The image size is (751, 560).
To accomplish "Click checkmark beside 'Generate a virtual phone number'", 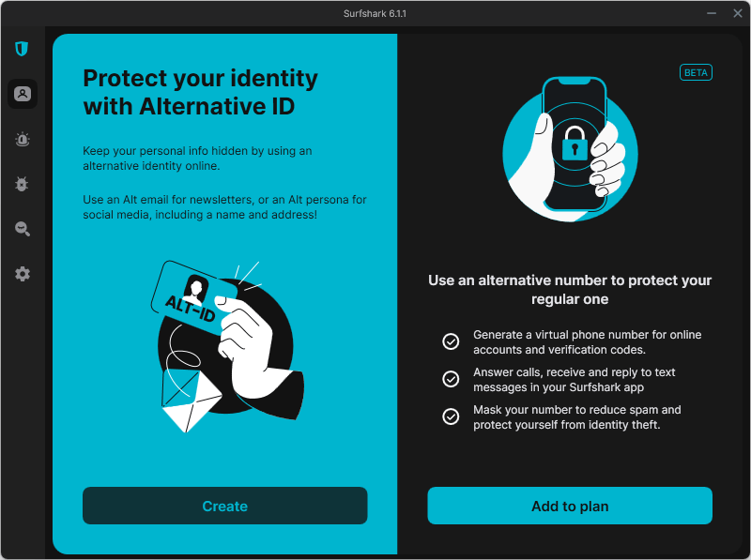I will (451, 341).
